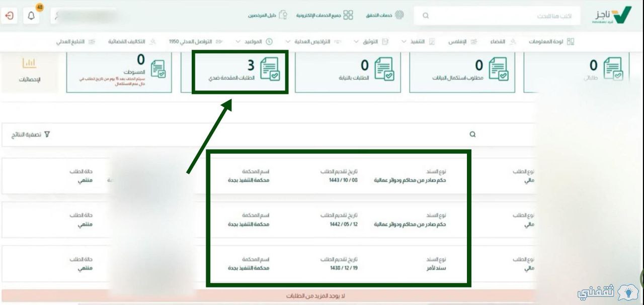Click the logout icon
644x305 pixels.
9,16
